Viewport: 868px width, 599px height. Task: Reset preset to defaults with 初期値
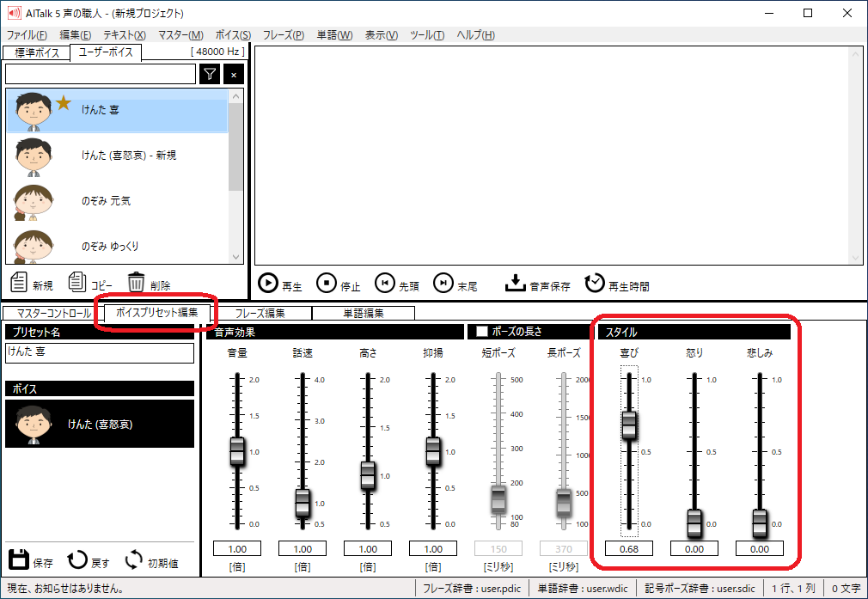pos(151,560)
